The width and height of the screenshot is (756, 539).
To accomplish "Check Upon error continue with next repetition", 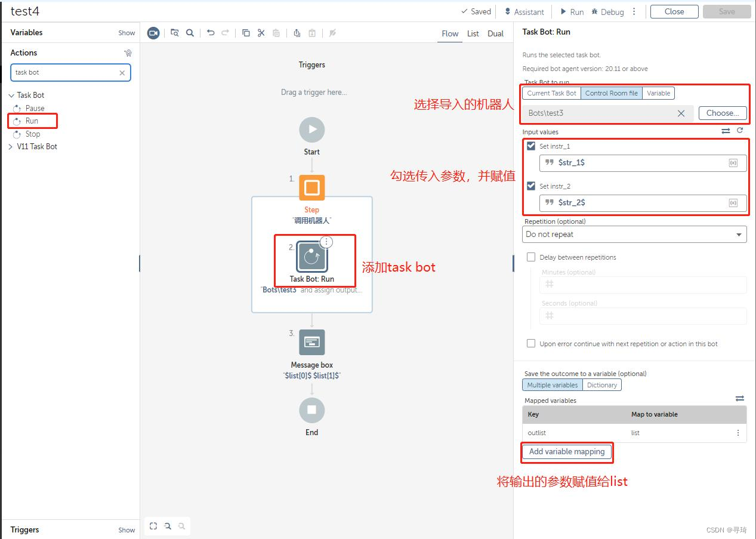I will [x=531, y=343].
